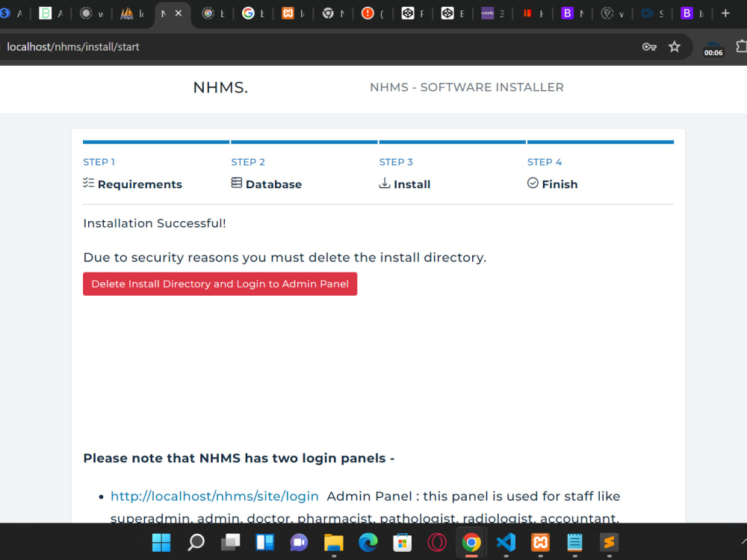Select the Requirements step checklist icon
The width and height of the screenshot is (747, 560).
point(88,183)
